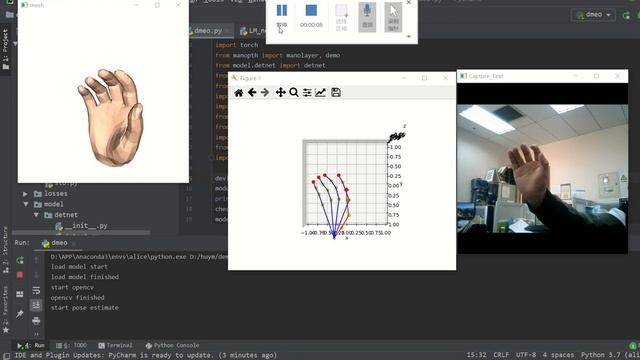Open __init__.py in project tree
The width and height of the screenshot is (640, 360).
click(x=82, y=225)
